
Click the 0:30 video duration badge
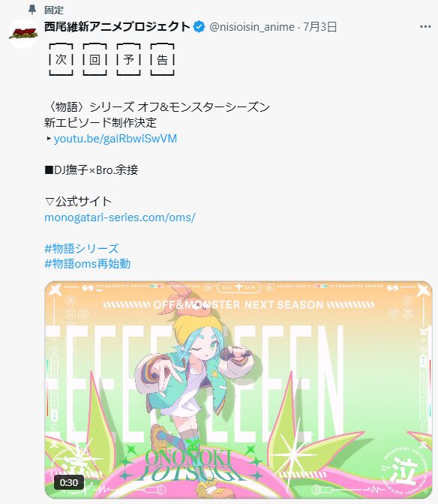pyautogui.click(x=69, y=482)
